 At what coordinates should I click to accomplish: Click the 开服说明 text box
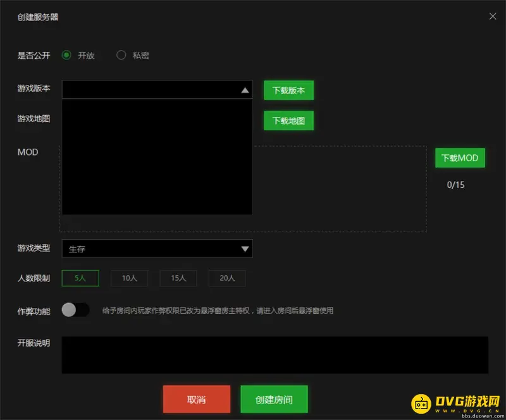[275, 354]
